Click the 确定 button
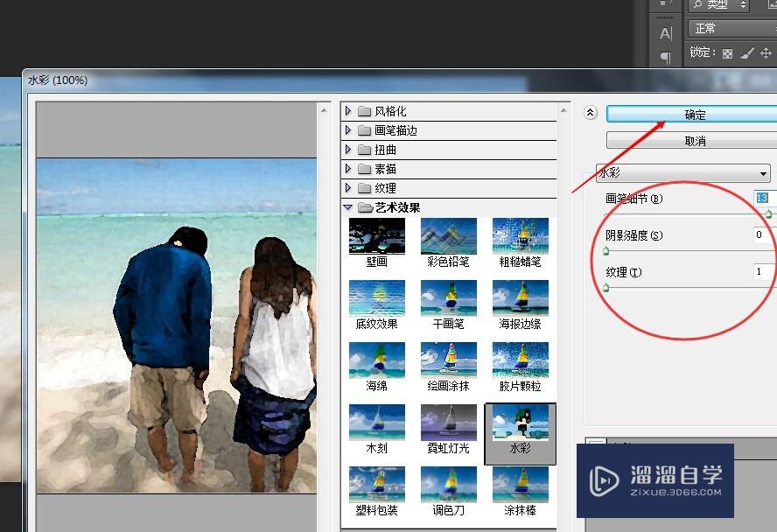Image resolution: width=777 pixels, height=532 pixels. click(694, 115)
